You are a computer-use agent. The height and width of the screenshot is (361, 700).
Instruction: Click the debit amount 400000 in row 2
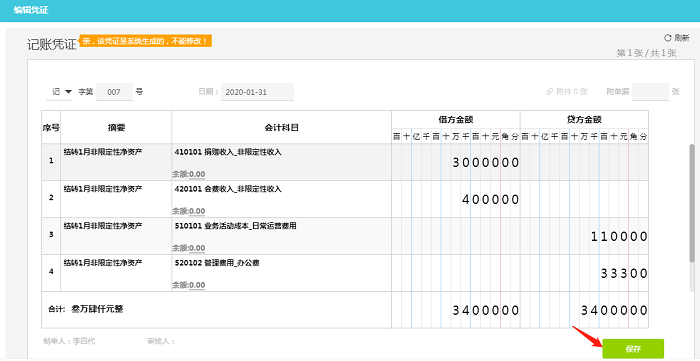tap(491, 200)
